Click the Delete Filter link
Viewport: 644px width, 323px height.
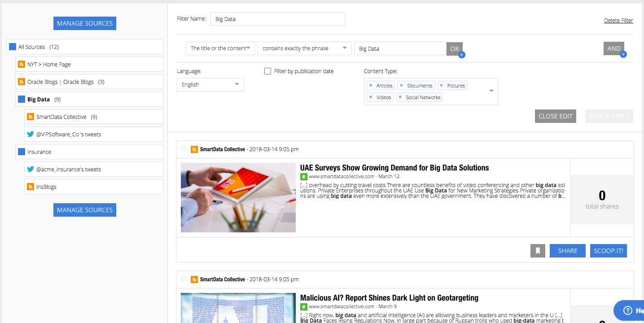[618, 21]
